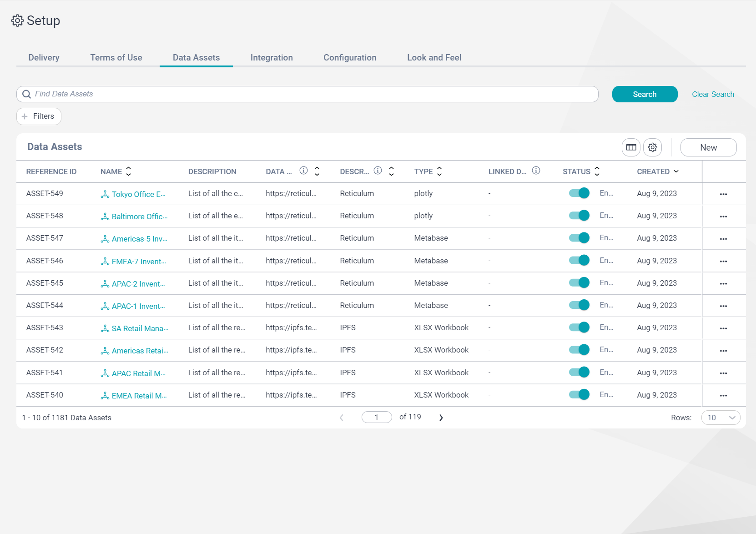Click the page number input field
Viewport: 756px width, 534px height.
click(x=377, y=417)
